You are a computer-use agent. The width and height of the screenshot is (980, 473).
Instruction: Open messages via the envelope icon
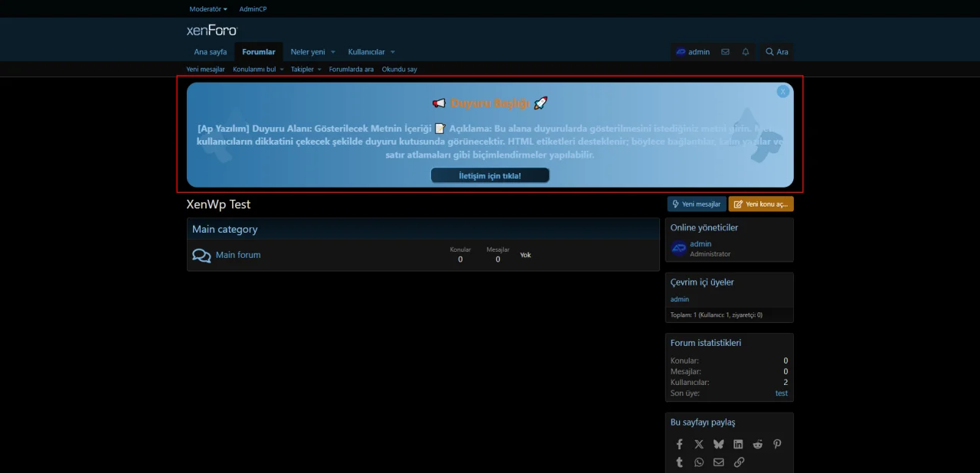pos(725,51)
